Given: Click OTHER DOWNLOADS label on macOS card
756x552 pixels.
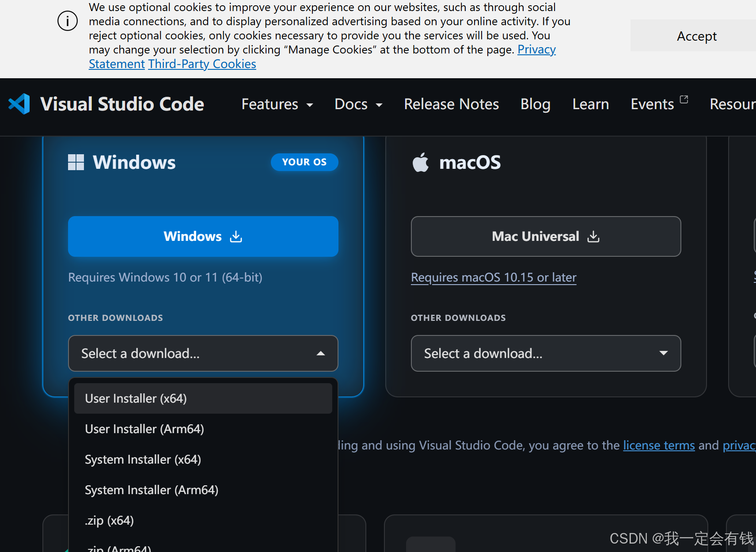Looking at the screenshot, I should [x=458, y=318].
